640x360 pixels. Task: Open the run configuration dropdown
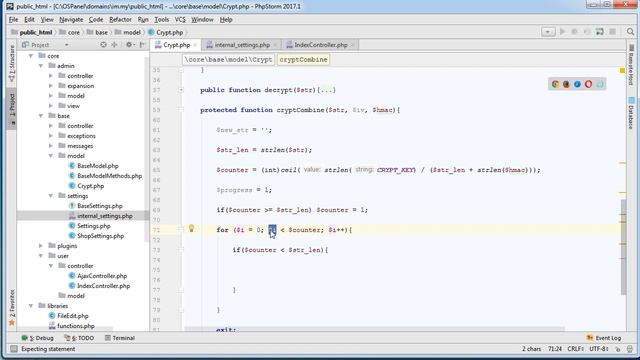coord(548,32)
